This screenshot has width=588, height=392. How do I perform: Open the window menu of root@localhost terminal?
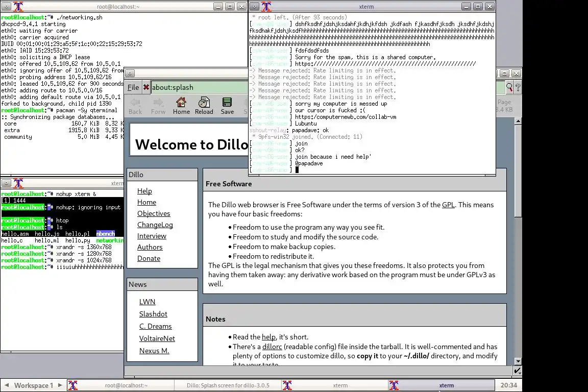point(6,6)
